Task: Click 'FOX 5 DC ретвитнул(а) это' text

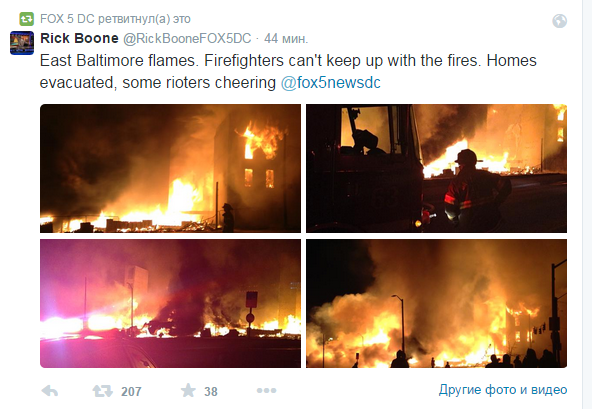Action: pyautogui.click(x=115, y=19)
